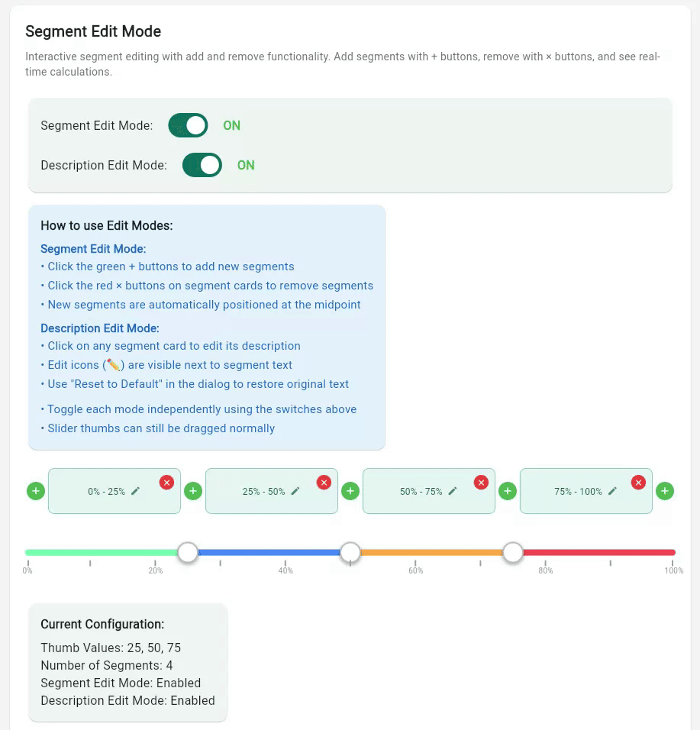Screen dimensions: 700x730
Task: Click the + button between '25% - 50%' and '50% - 75%'
Action: pyautogui.click(x=350, y=491)
